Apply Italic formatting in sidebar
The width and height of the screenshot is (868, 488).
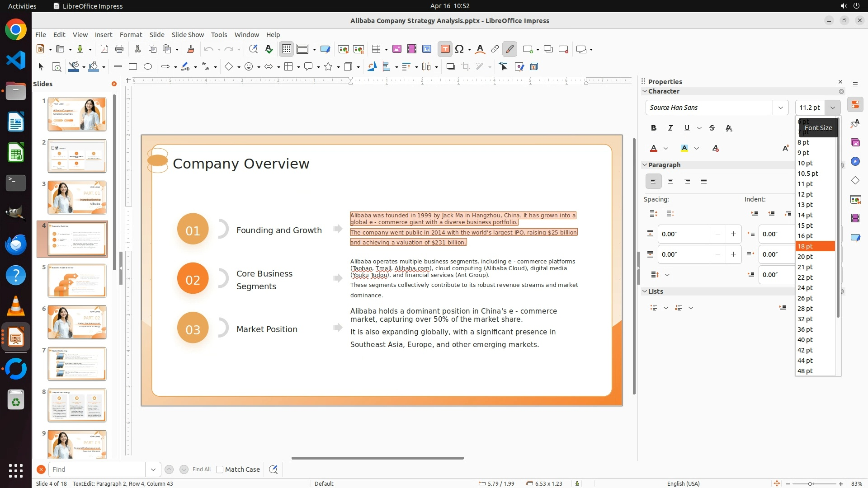coord(670,128)
